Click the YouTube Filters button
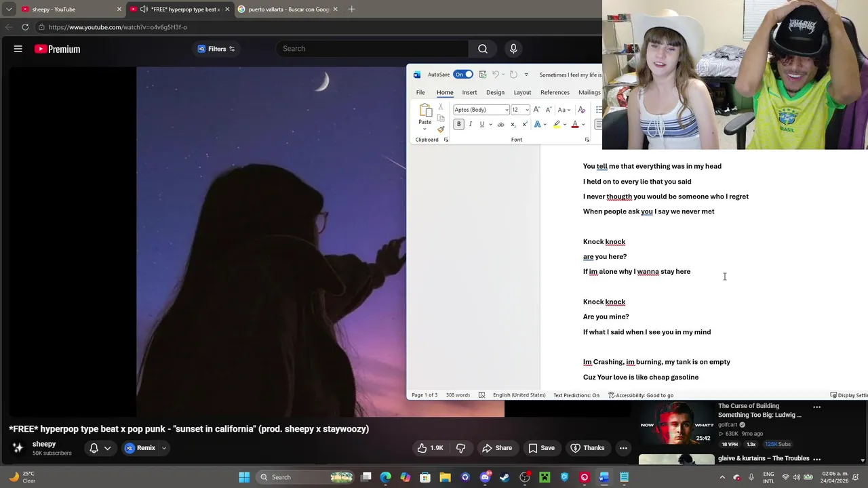868x488 pixels. tap(216, 49)
